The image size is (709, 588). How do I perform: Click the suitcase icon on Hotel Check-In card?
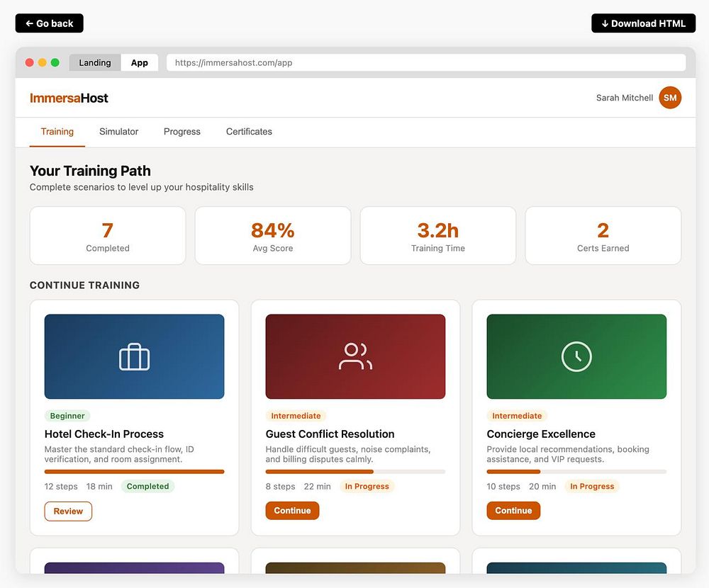tap(134, 356)
